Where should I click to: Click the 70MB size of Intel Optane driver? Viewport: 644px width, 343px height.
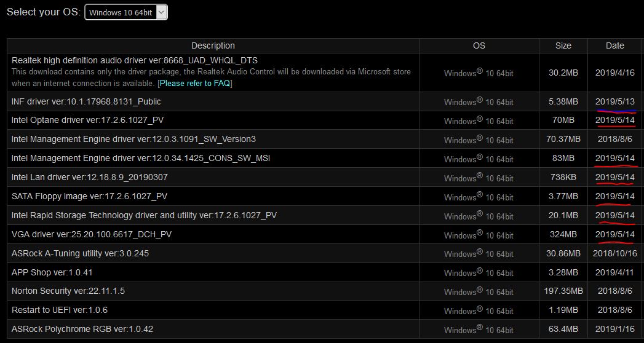pyautogui.click(x=563, y=120)
